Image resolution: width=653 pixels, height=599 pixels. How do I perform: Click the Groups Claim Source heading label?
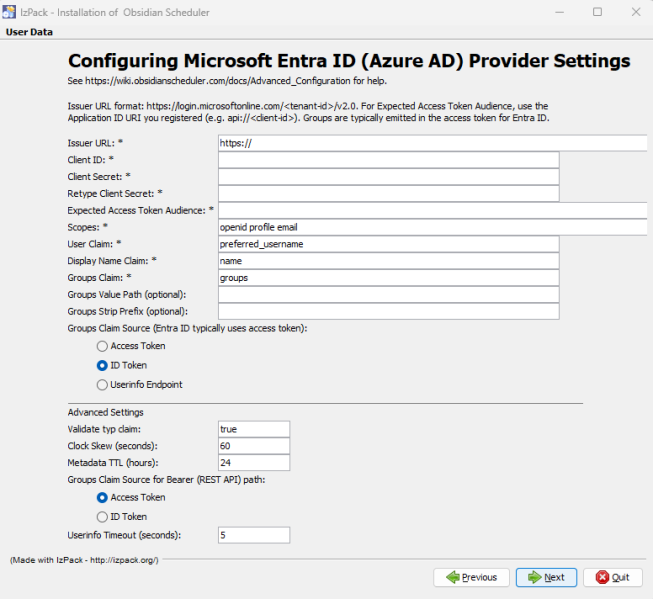pos(187,328)
